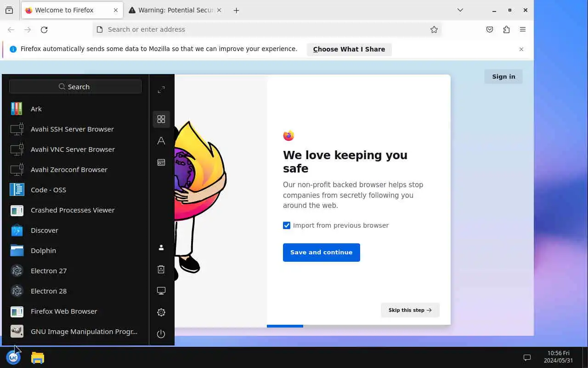Dismiss the Mozilla data notification bar
Screen dimensions: 588x368
pyautogui.click(x=521, y=49)
